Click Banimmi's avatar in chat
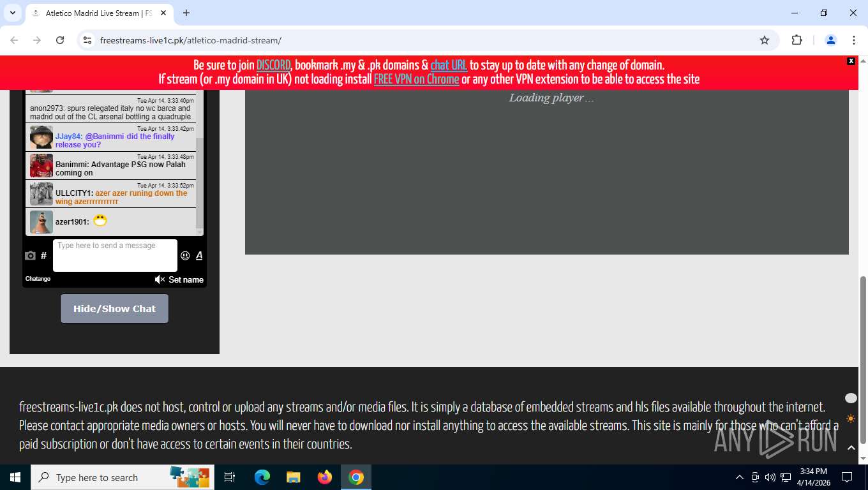 pos(41,166)
